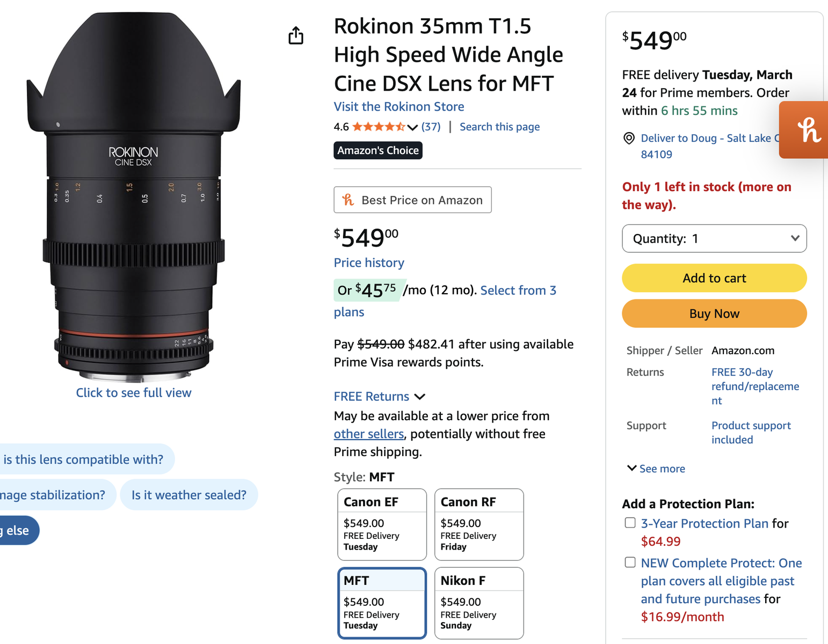Open the Visit the Rokinon Store link
Image resolution: width=828 pixels, height=644 pixels.
click(399, 107)
